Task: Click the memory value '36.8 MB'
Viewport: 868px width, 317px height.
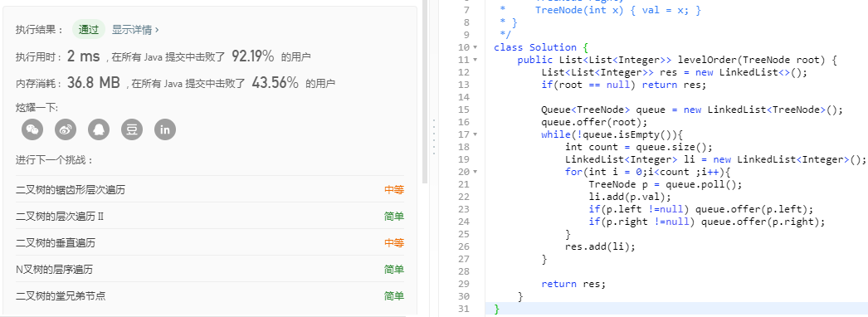Action: point(94,83)
